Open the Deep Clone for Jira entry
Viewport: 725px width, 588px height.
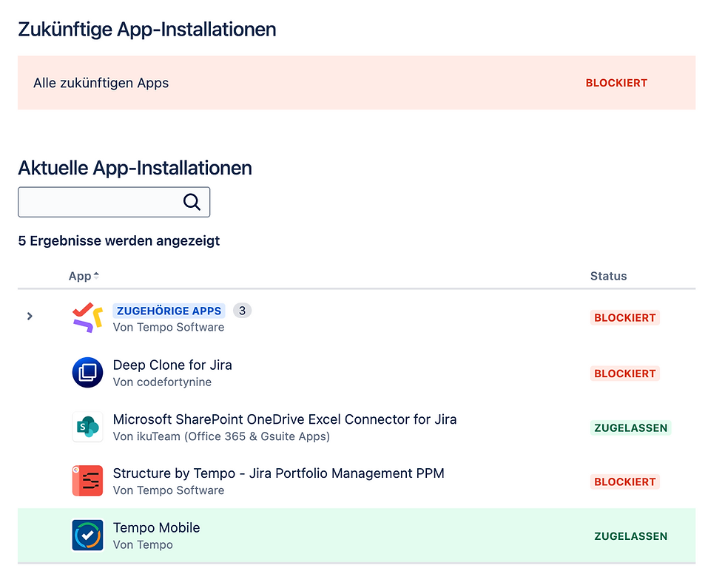point(172,365)
